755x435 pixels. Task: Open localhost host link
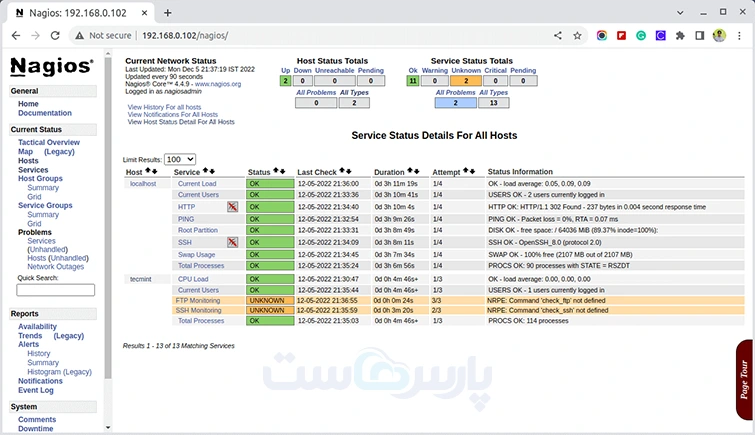tap(143, 184)
